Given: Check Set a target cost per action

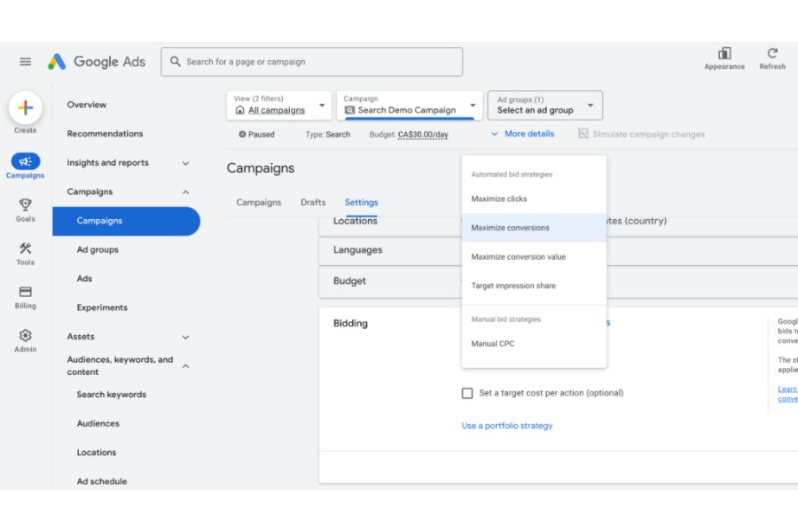Looking at the screenshot, I should tap(467, 393).
